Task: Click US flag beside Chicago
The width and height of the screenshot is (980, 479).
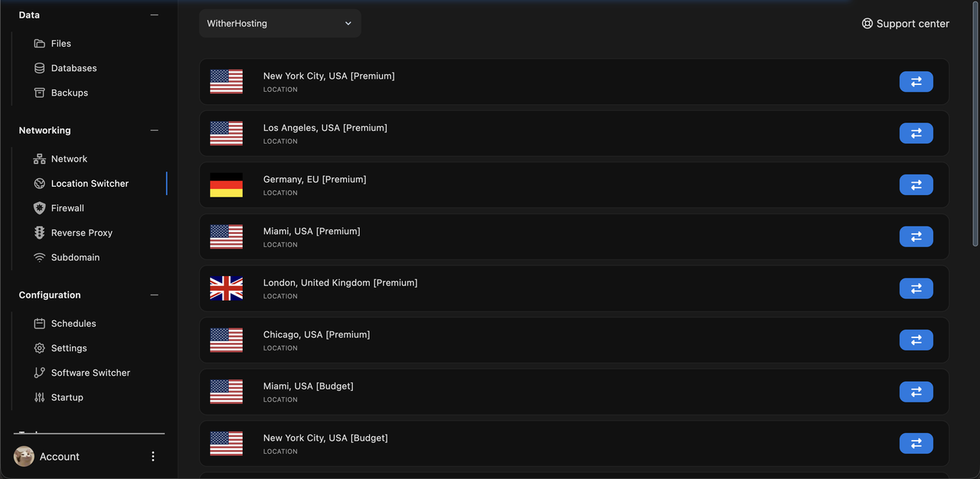Action: (x=227, y=340)
